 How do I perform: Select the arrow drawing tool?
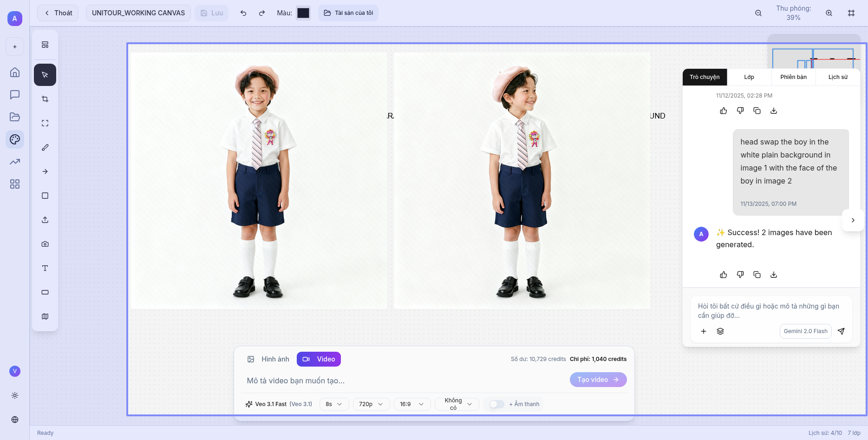[45, 171]
